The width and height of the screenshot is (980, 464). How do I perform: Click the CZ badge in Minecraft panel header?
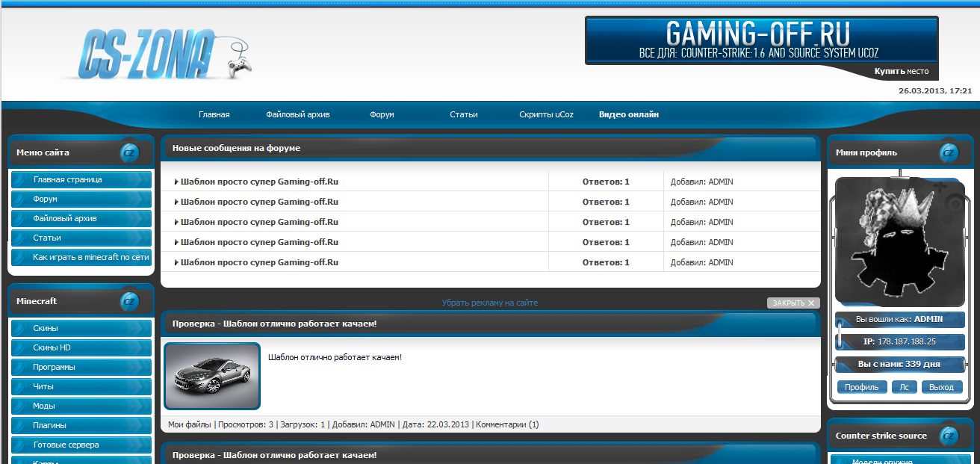coord(129,301)
